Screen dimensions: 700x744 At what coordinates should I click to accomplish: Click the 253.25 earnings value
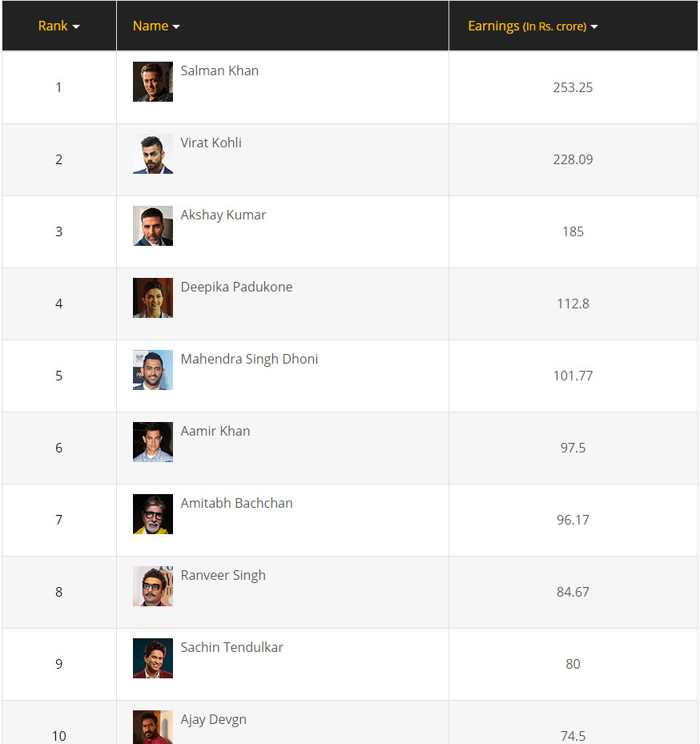pos(573,87)
